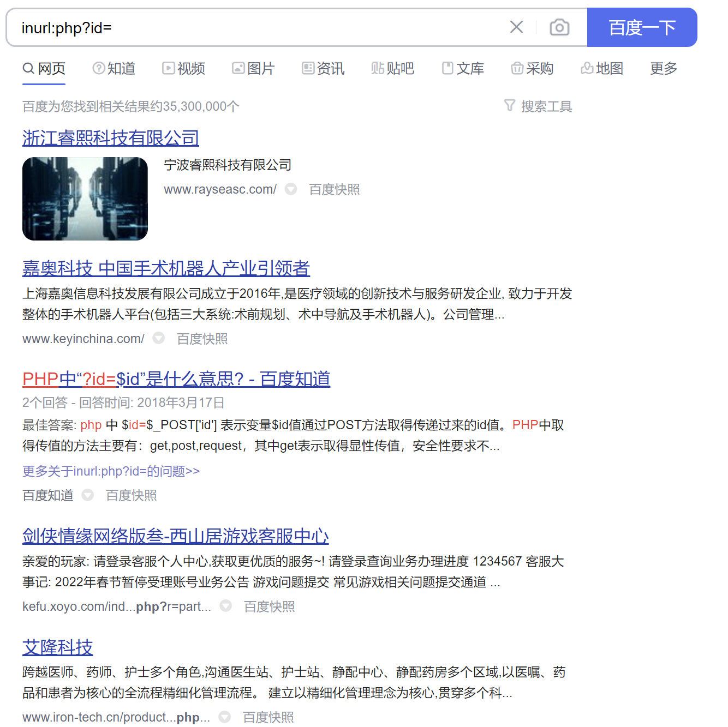728x727 pixels.
Task: Open 百度快照 for kefu.xoyo.com result
Action: pyautogui.click(x=270, y=606)
